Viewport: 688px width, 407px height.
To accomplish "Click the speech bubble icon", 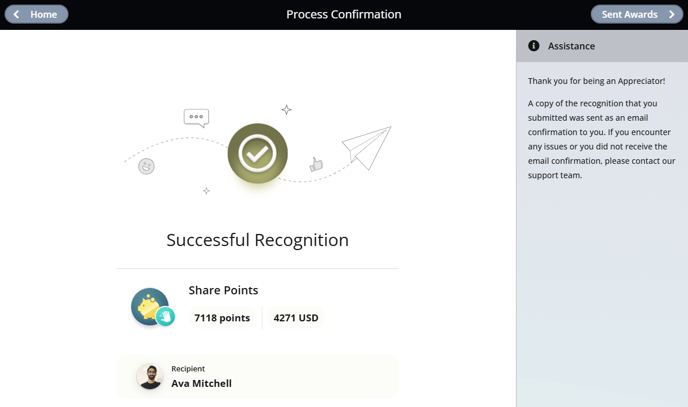I will (196, 118).
